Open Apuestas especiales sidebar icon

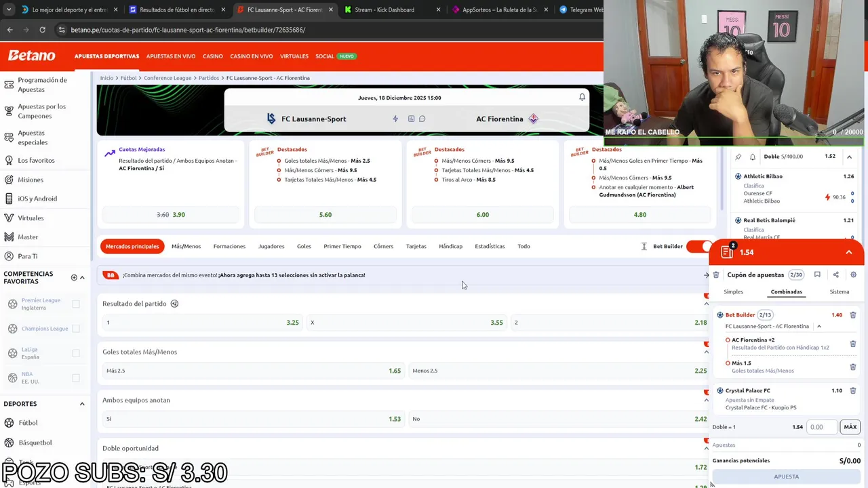pos(9,138)
